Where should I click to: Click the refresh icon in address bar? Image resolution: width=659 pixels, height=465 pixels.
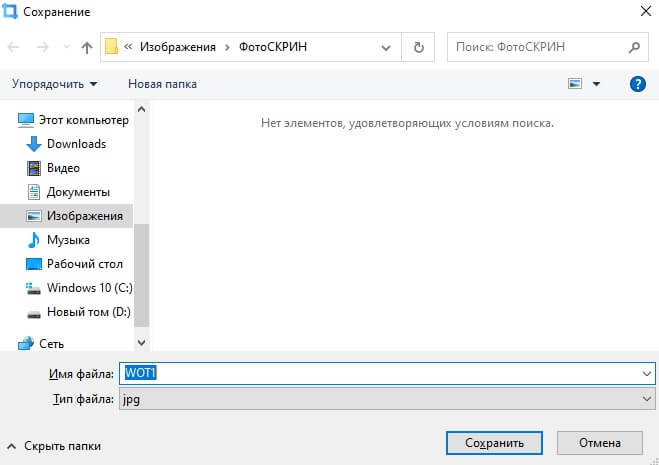click(418, 47)
